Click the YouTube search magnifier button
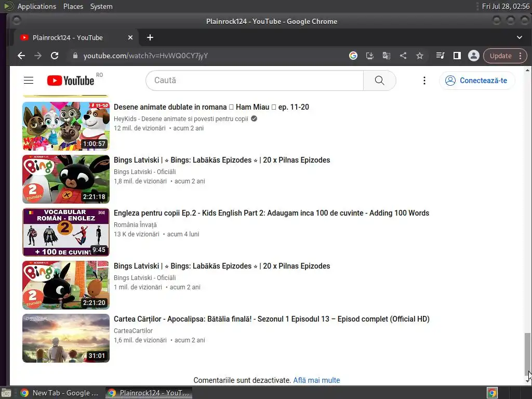This screenshot has height=399, width=532. click(x=379, y=81)
